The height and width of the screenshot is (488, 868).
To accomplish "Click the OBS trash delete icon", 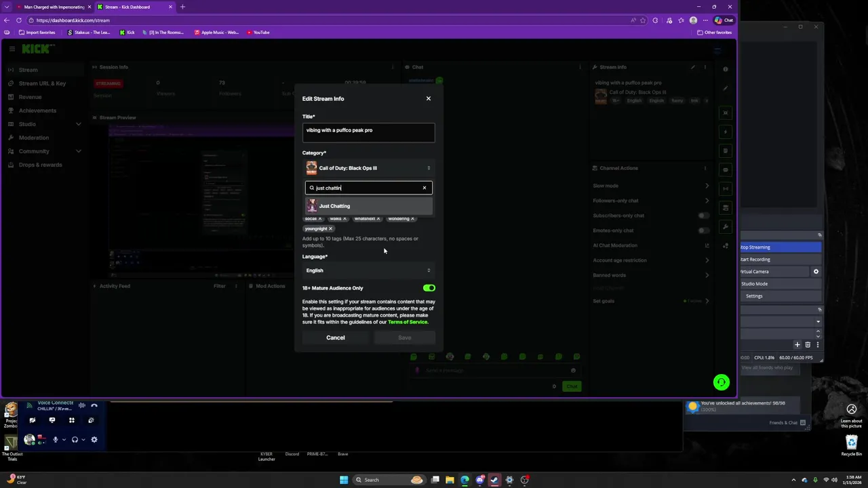I will click(808, 345).
